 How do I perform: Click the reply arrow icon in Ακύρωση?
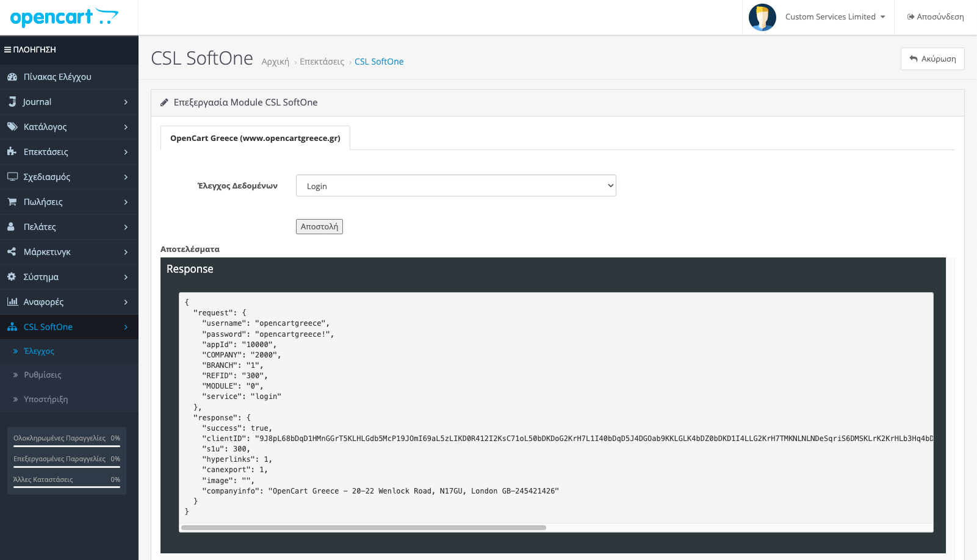[914, 59]
